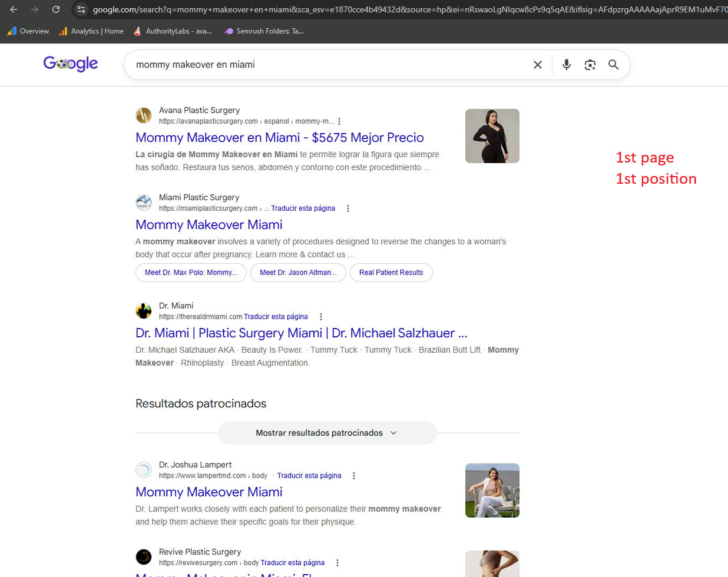This screenshot has height=577, width=728.
Task: Expand 'Mostrar resultados patrocinados'
Action: [x=327, y=433]
